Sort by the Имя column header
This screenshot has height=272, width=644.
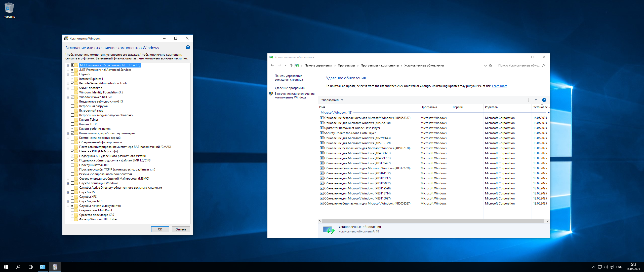[368, 107]
